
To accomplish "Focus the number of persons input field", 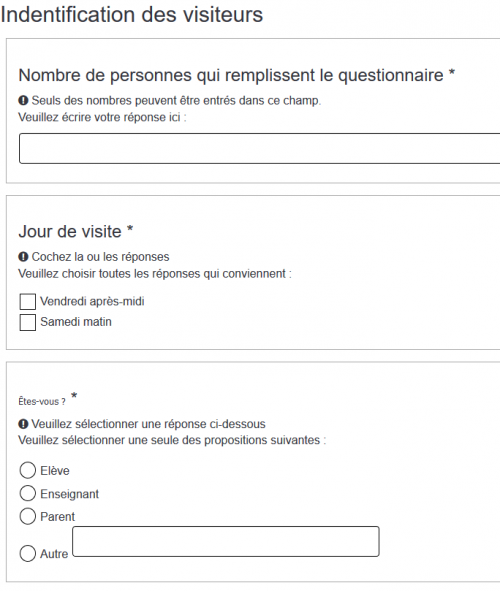I will pyautogui.click(x=260, y=148).
